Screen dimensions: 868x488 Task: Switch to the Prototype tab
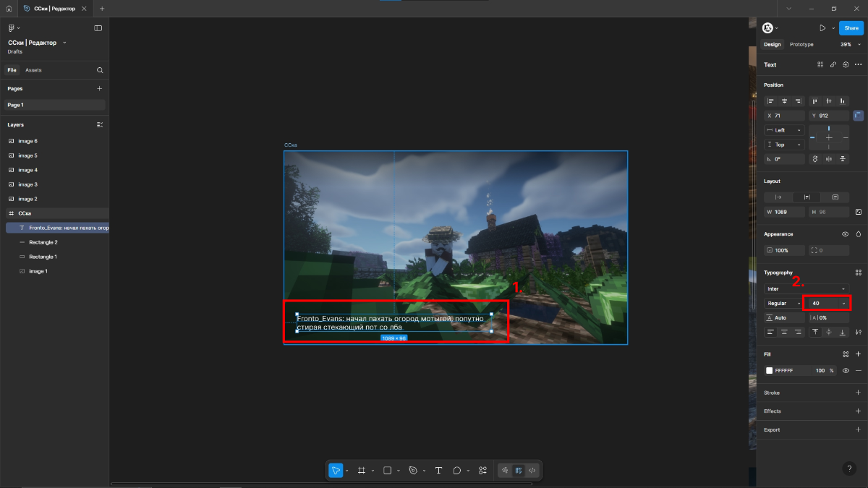click(801, 44)
